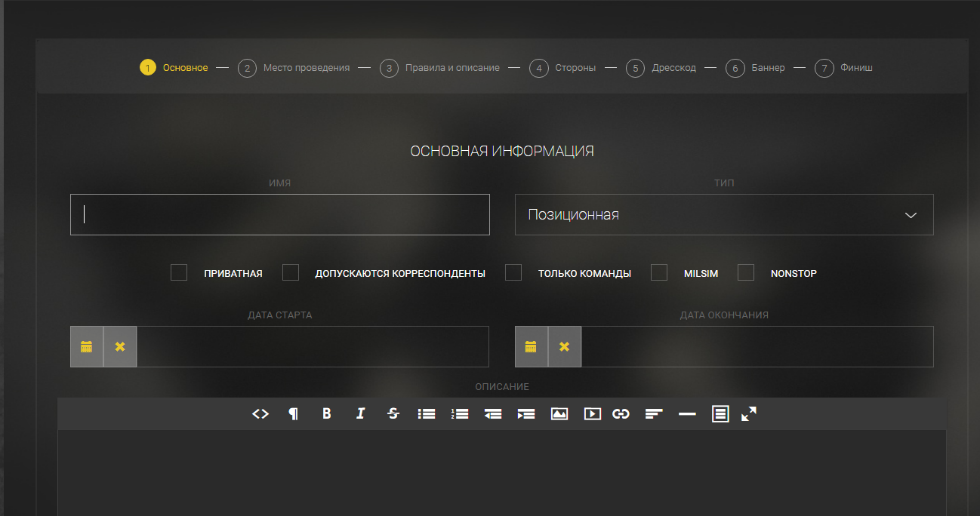Tick the Только команды checkbox
The height and width of the screenshot is (516, 980).
coord(513,272)
